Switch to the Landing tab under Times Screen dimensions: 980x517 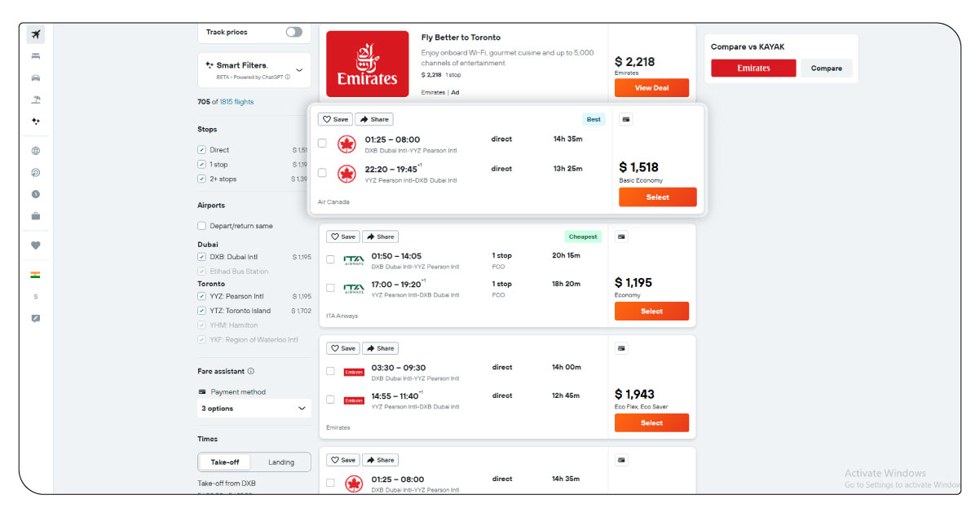[280, 462]
